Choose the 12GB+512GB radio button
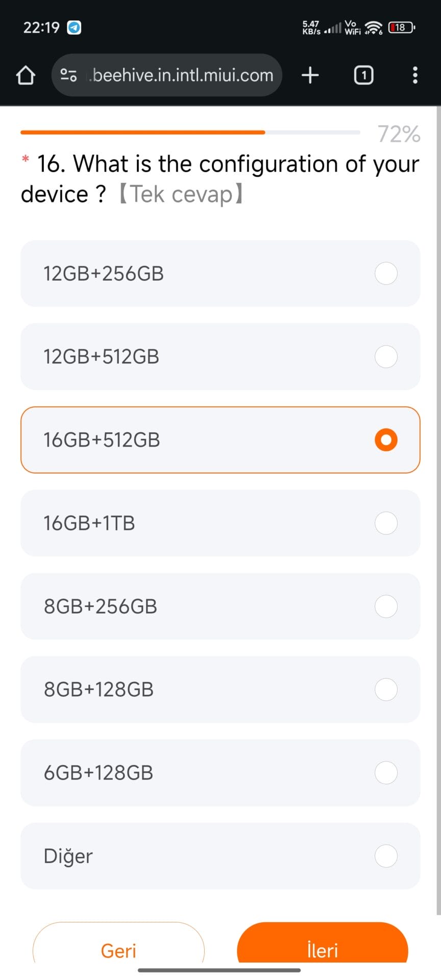This screenshot has width=441, height=980. click(x=386, y=356)
